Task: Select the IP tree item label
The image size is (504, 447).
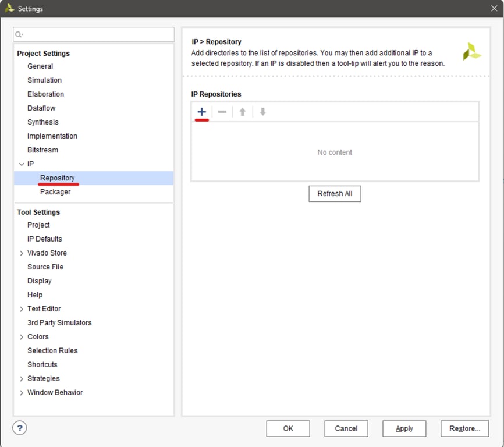Action: pyautogui.click(x=30, y=164)
